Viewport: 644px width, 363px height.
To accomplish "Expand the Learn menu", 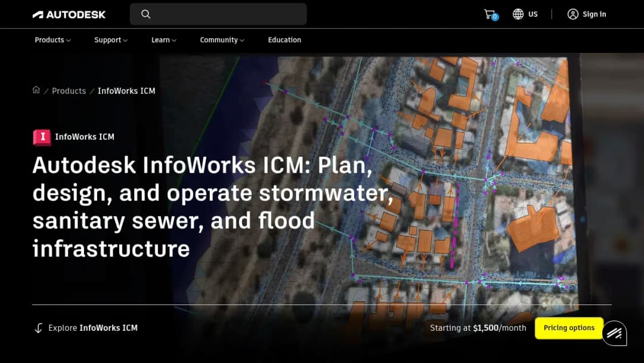I will tap(164, 40).
